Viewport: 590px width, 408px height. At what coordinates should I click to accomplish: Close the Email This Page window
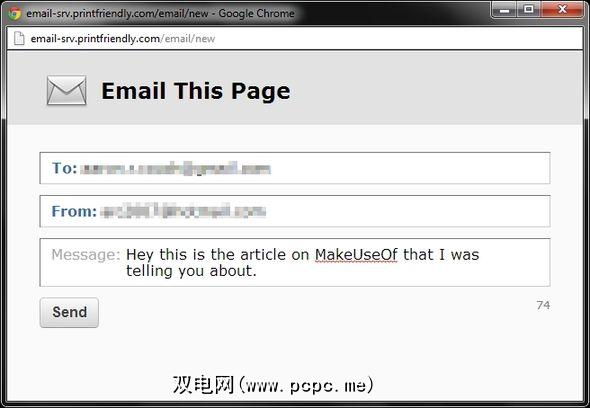562,10
